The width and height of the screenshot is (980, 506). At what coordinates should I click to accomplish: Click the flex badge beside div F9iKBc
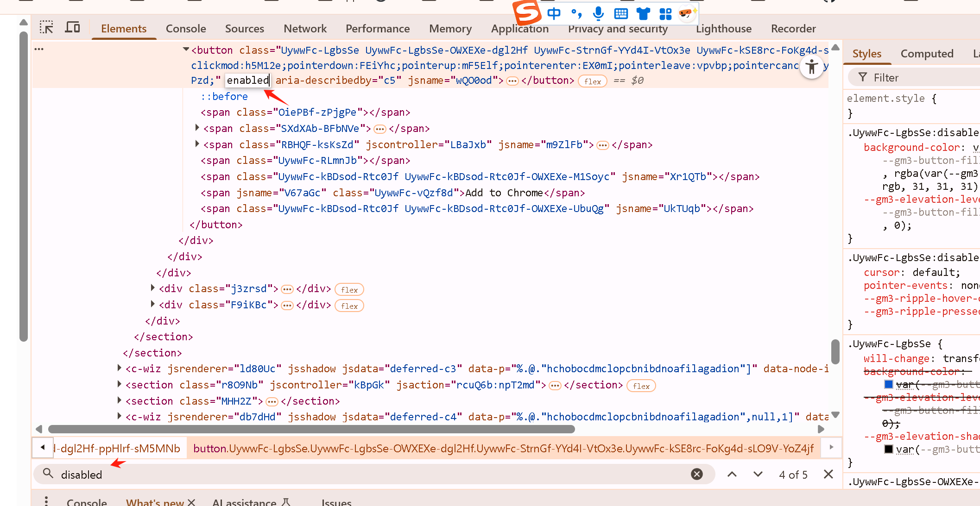(349, 306)
